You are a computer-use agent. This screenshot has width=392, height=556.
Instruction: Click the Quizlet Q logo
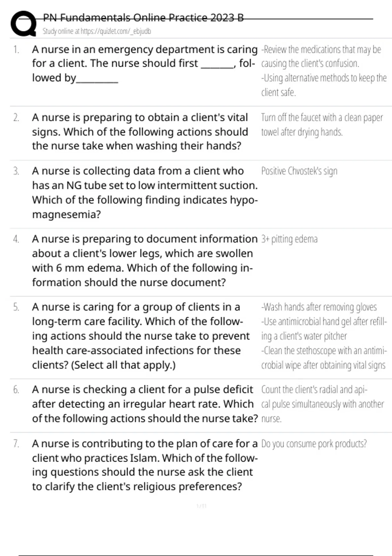24,23
